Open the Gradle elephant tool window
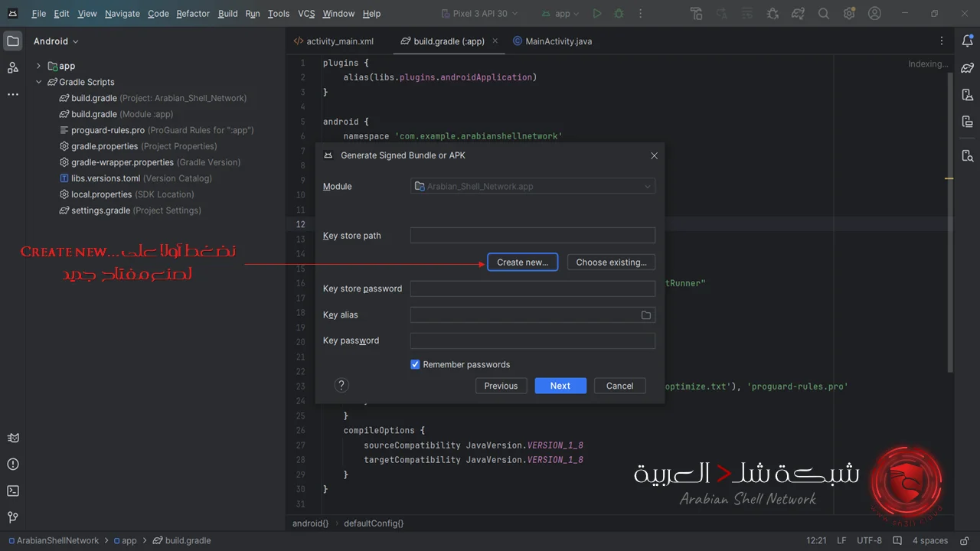 [x=967, y=68]
